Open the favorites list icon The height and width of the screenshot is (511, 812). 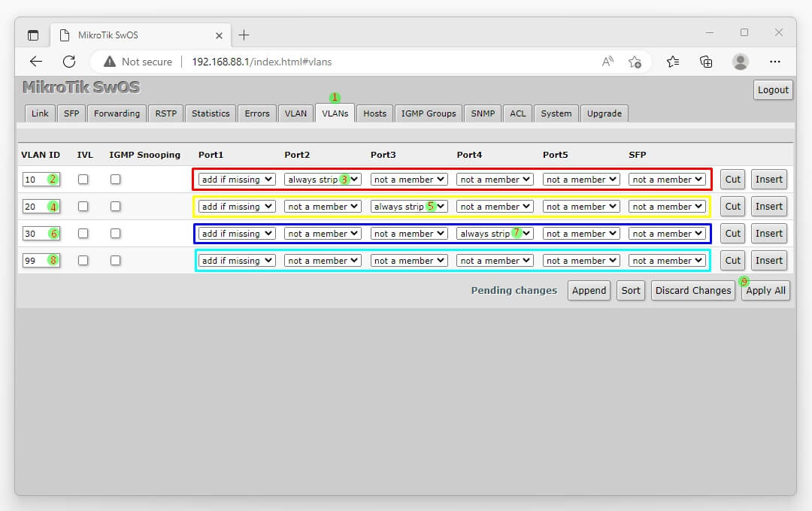(x=673, y=62)
